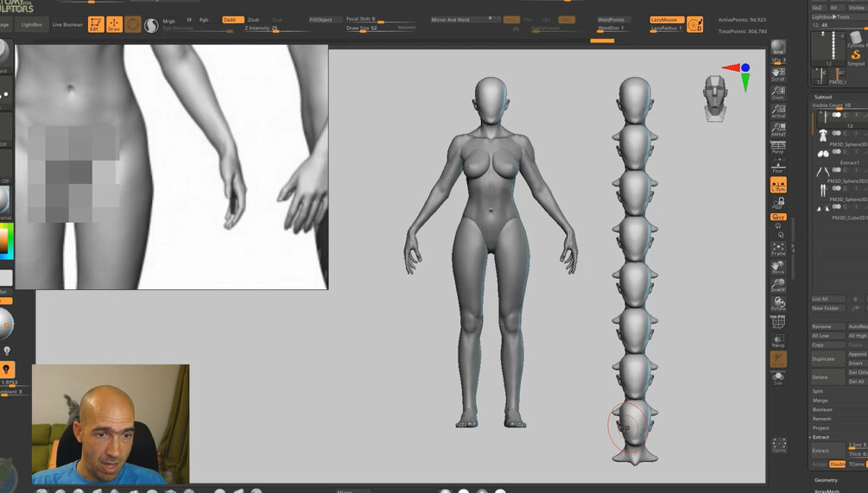Activate the Scroll hand icon
The image size is (868, 493).
tap(778, 74)
